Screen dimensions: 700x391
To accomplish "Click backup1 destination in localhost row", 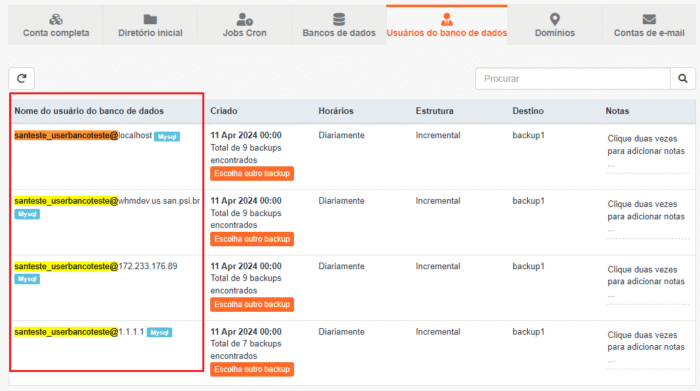I will pyautogui.click(x=528, y=135).
